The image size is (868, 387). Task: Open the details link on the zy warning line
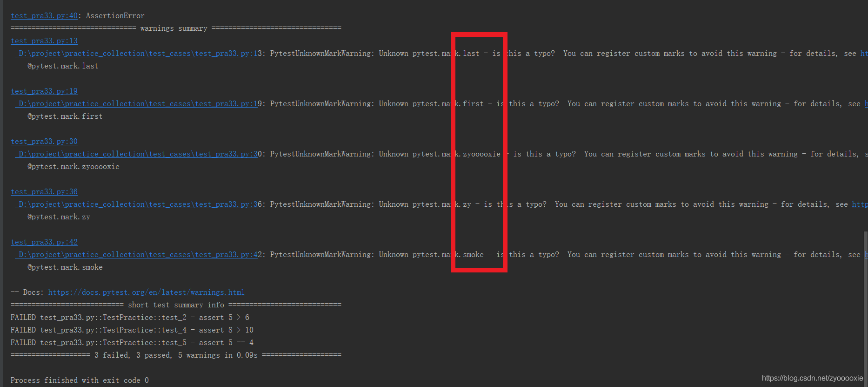[860, 204]
